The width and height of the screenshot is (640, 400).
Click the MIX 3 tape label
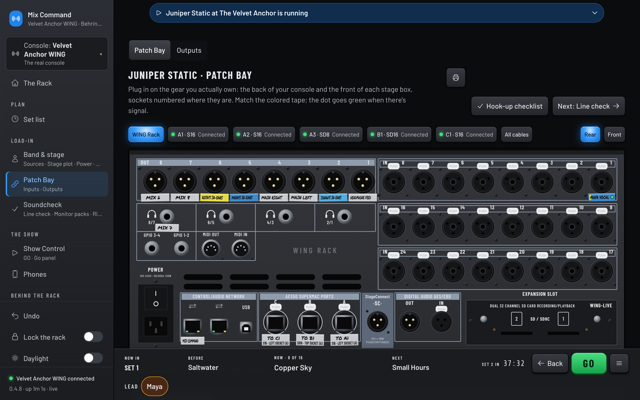[x=166, y=227]
